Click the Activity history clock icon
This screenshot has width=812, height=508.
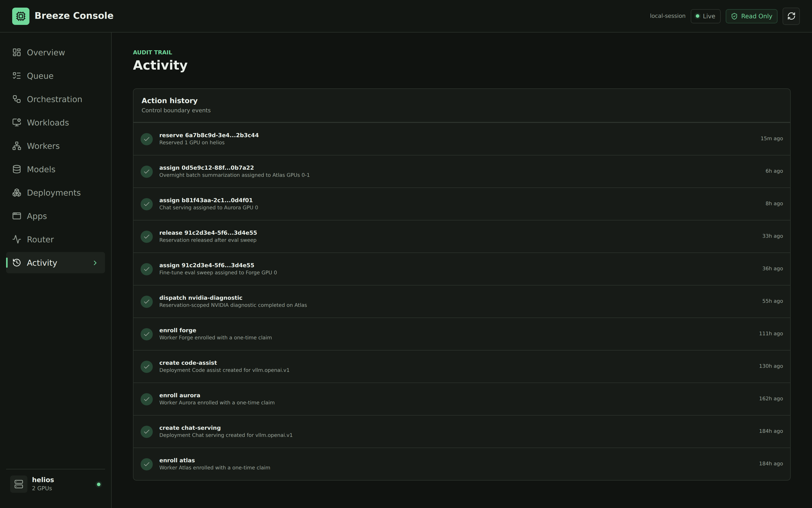coord(17,263)
